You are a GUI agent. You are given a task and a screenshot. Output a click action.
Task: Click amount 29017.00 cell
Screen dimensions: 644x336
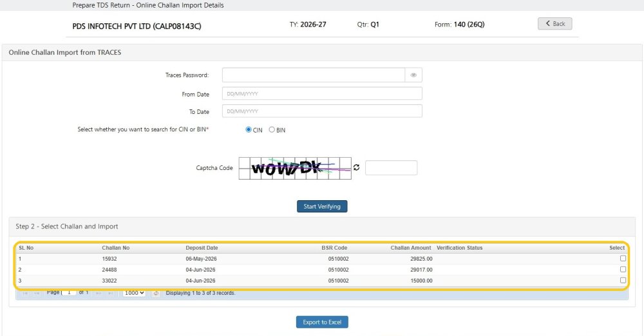click(x=421, y=270)
